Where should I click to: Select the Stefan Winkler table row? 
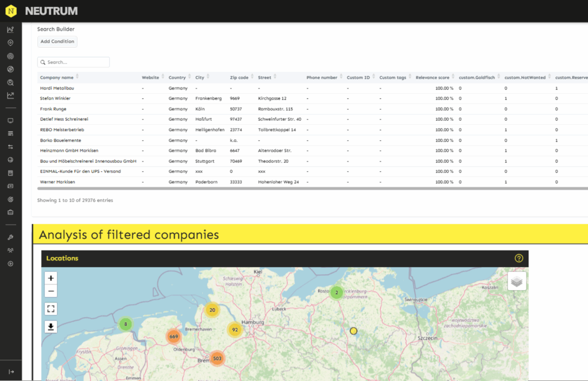pos(55,98)
